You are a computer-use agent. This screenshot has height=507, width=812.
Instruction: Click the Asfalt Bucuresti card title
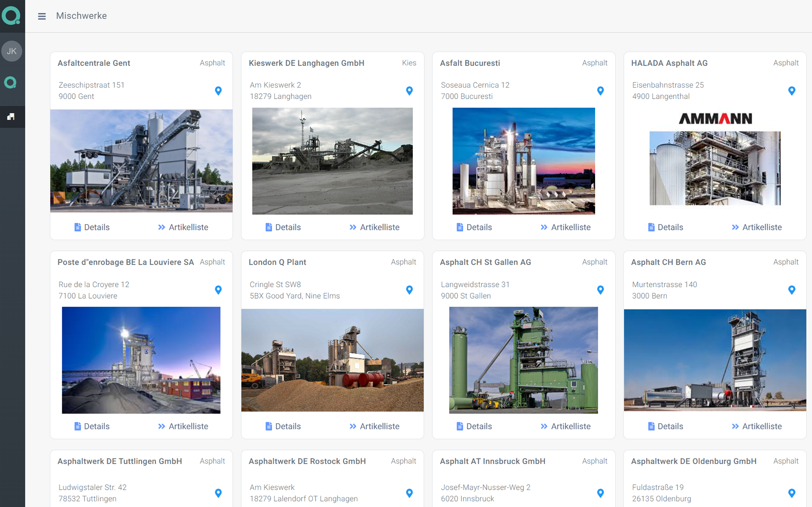[470, 63]
